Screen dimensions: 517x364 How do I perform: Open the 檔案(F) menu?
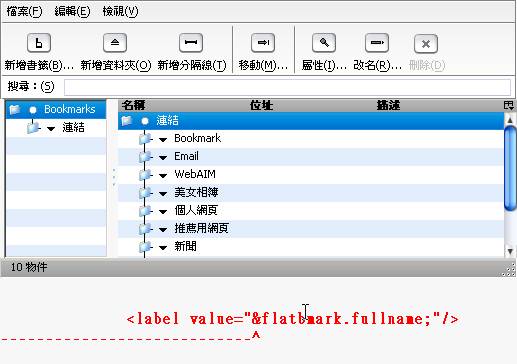click(24, 11)
